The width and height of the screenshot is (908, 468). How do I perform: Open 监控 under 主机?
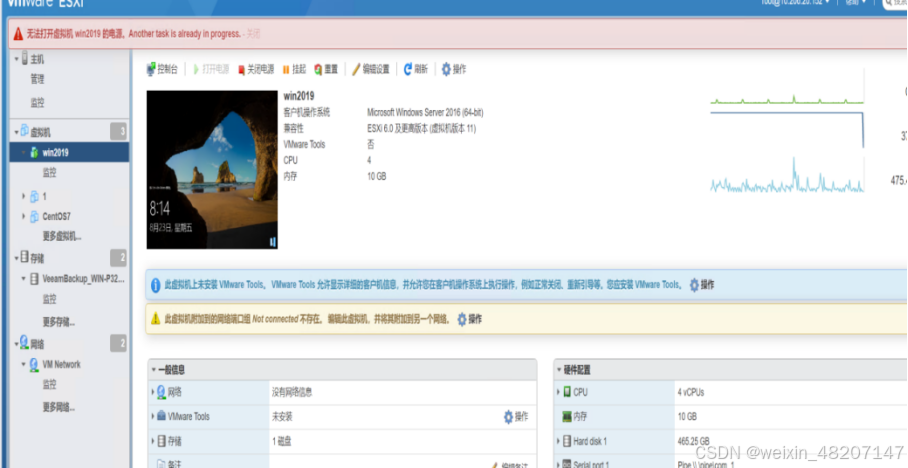tap(38, 103)
